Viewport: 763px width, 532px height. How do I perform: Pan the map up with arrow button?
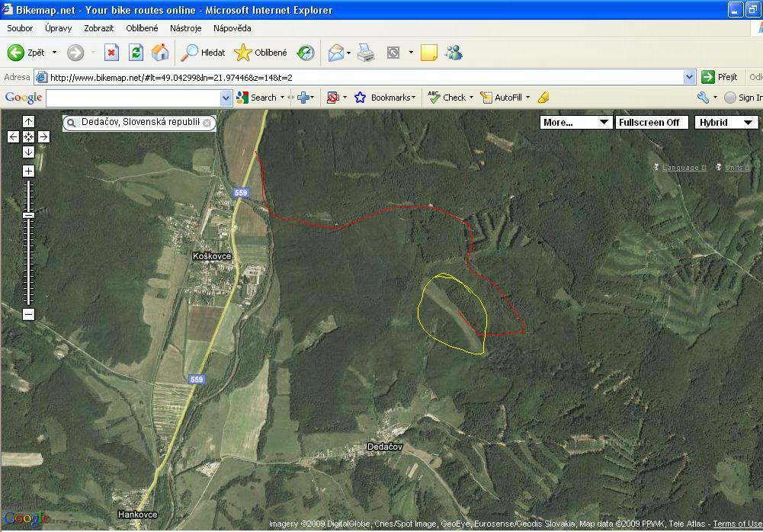coord(28,121)
